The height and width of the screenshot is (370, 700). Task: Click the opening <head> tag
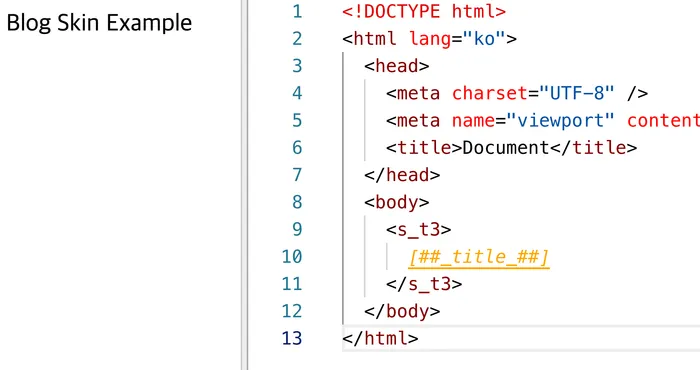(396, 66)
